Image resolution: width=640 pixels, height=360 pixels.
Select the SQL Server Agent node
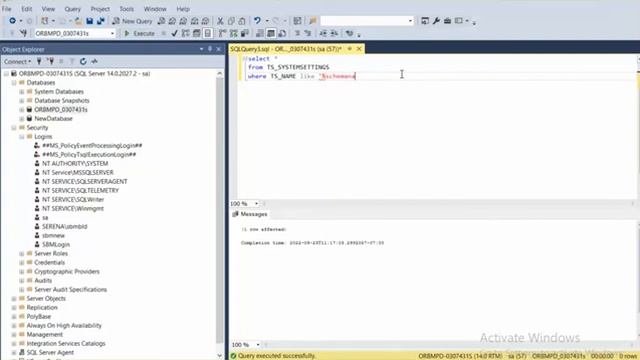tap(50, 353)
